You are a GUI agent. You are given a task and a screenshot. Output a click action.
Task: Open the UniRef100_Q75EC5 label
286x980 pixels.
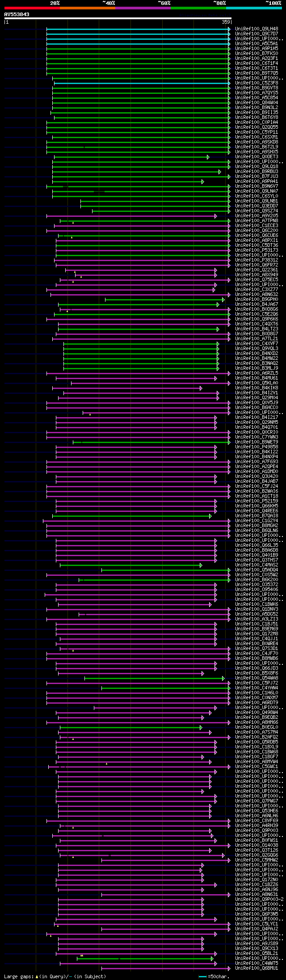pos(257,280)
